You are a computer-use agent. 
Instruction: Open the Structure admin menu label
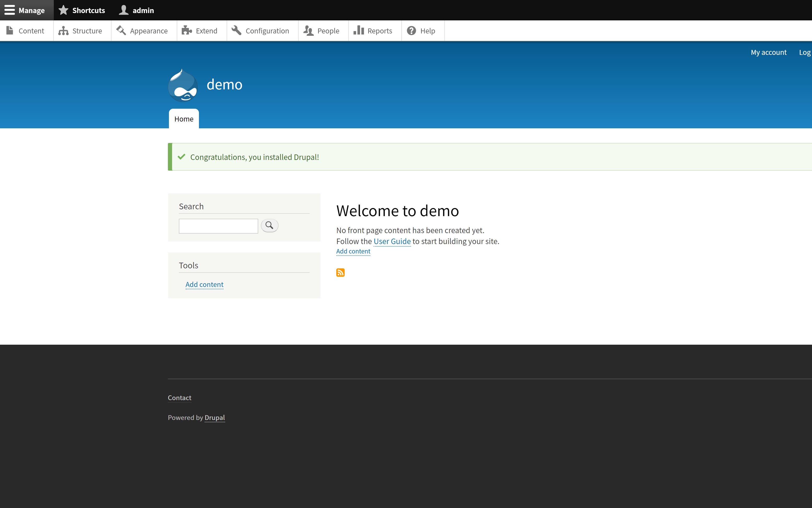(x=87, y=31)
